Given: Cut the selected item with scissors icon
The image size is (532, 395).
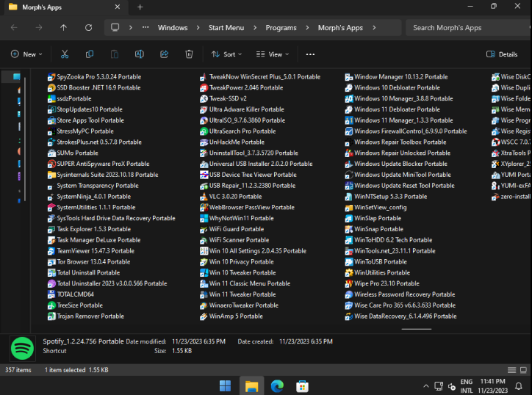Looking at the screenshot, I should click(x=65, y=54).
